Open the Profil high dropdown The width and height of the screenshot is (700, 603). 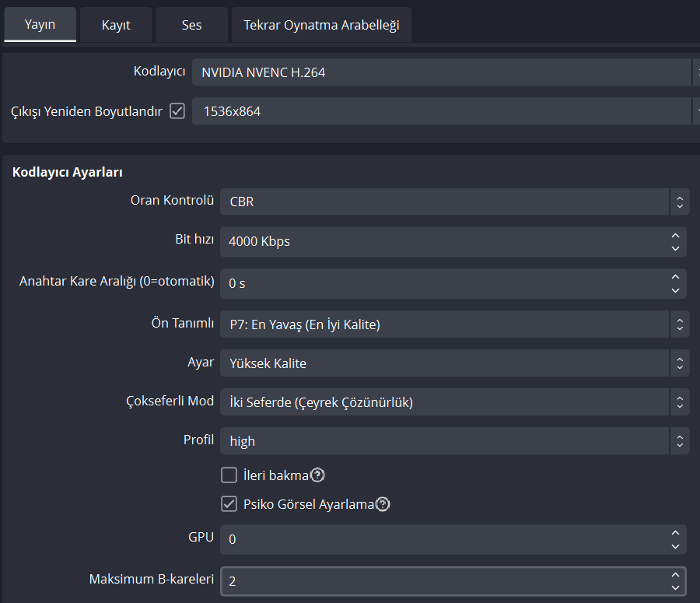(x=454, y=441)
